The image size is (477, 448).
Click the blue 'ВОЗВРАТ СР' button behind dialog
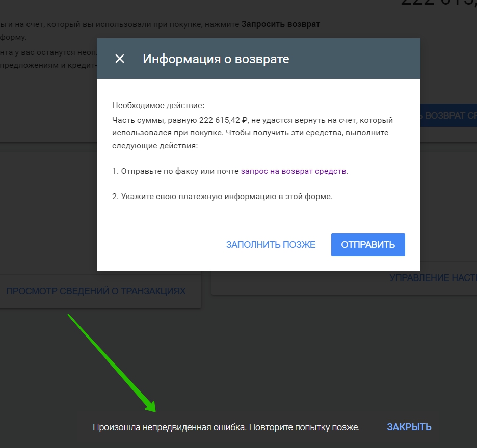[448, 116]
